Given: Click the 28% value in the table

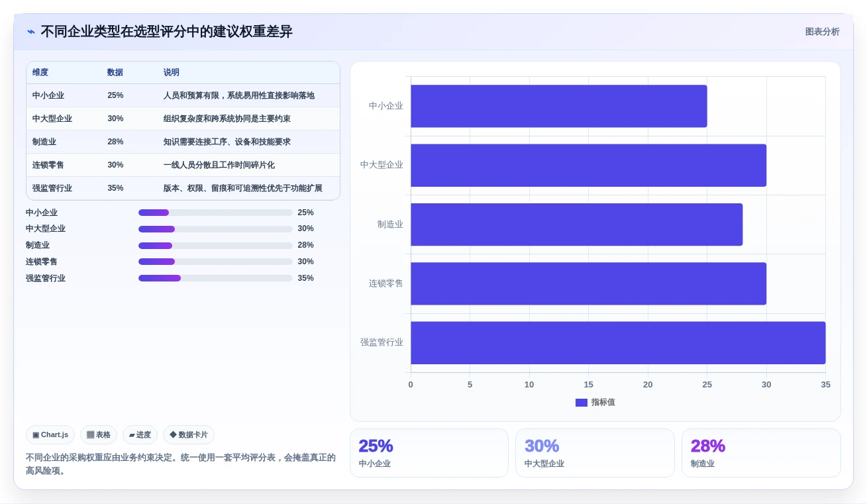Looking at the screenshot, I should [x=115, y=142].
